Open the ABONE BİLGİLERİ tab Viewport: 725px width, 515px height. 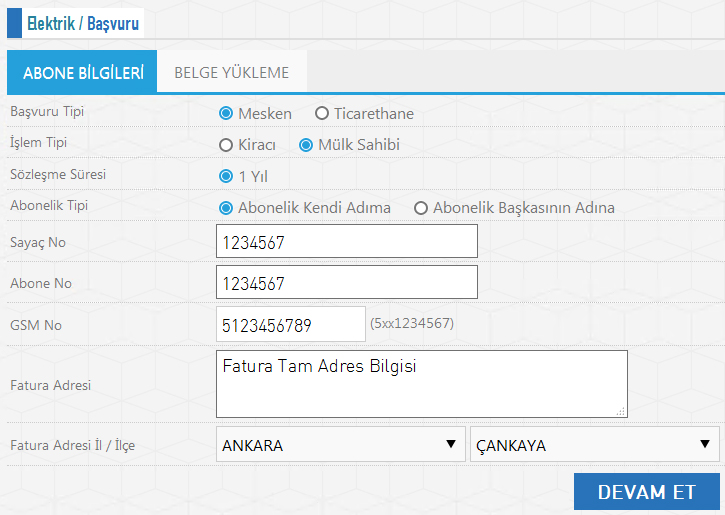82,72
